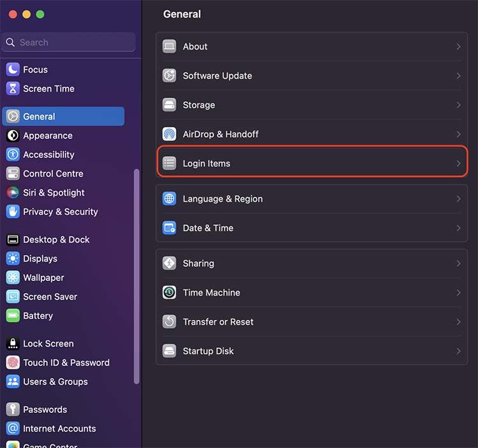Viewport: 478px width, 448px height.
Task: Click the sidebar vertical scrollbar
Action: [136, 277]
